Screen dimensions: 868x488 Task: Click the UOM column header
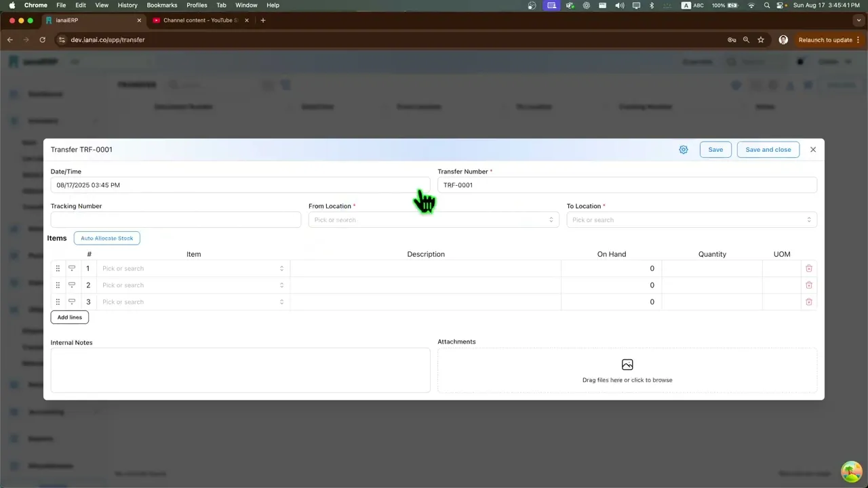pyautogui.click(x=782, y=254)
